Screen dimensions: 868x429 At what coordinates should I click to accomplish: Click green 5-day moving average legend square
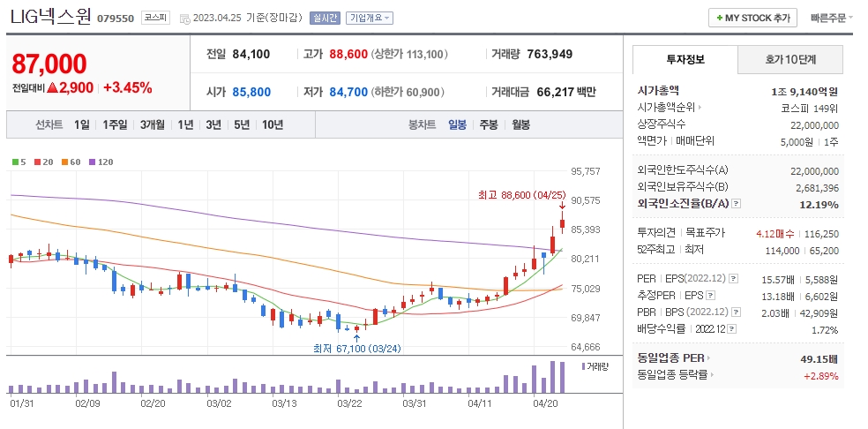[x=15, y=162]
